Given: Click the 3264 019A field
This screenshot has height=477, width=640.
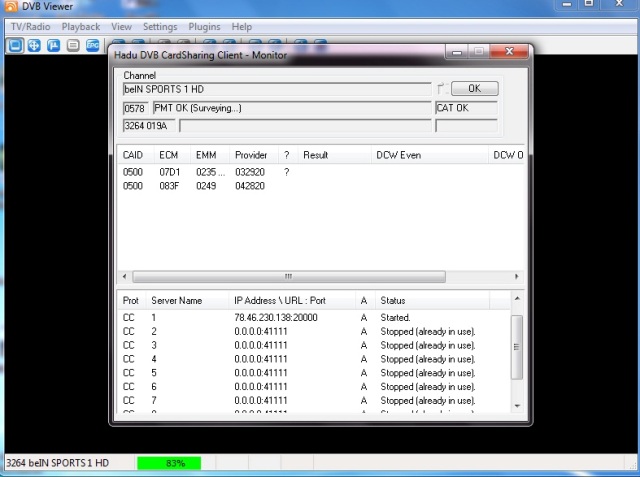Looking at the screenshot, I should point(149,126).
